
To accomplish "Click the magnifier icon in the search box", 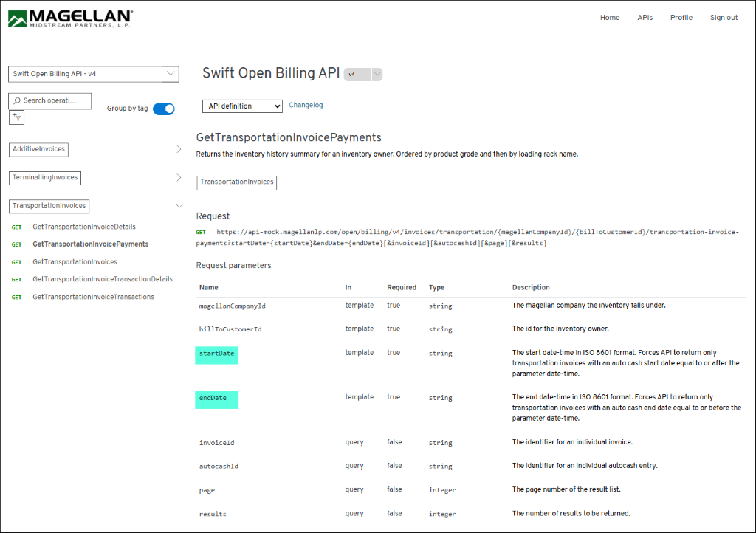I will tap(16, 100).
